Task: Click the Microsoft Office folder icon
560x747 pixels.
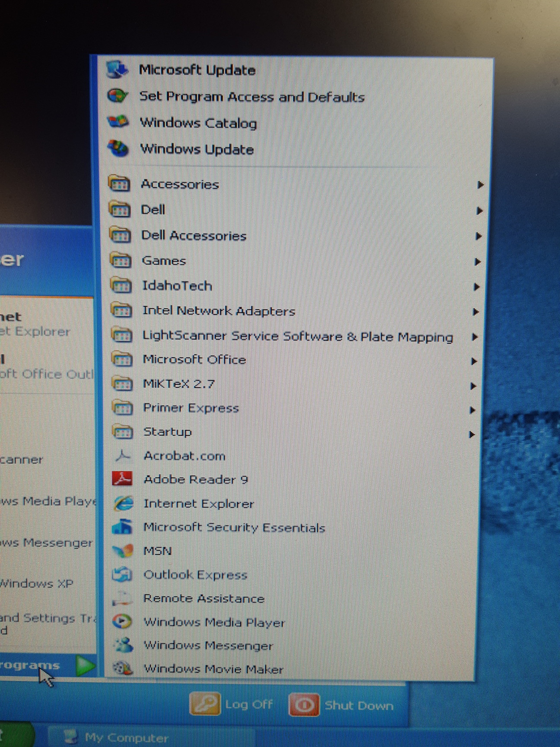Action: (x=122, y=360)
